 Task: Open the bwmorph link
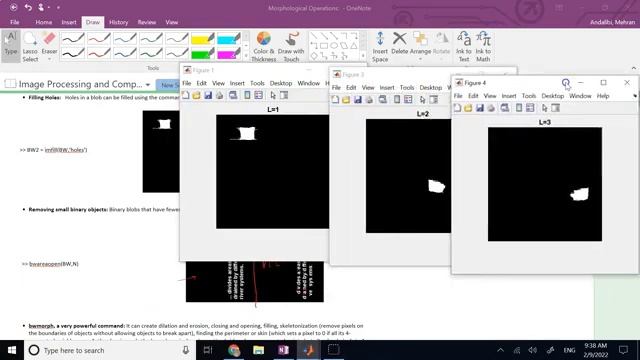click(x=41, y=326)
